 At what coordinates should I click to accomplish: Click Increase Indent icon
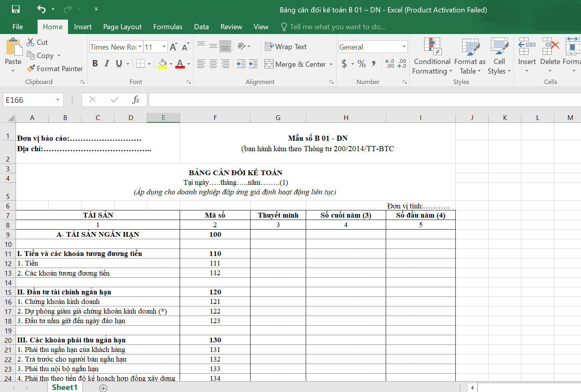(253, 64)
